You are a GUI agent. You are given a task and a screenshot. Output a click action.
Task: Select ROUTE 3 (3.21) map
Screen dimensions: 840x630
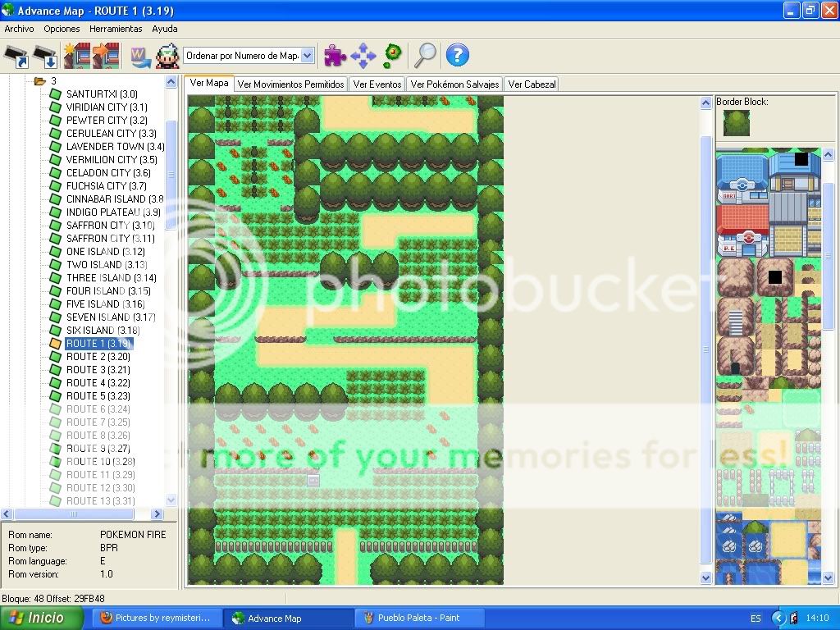tap(98, 370)
